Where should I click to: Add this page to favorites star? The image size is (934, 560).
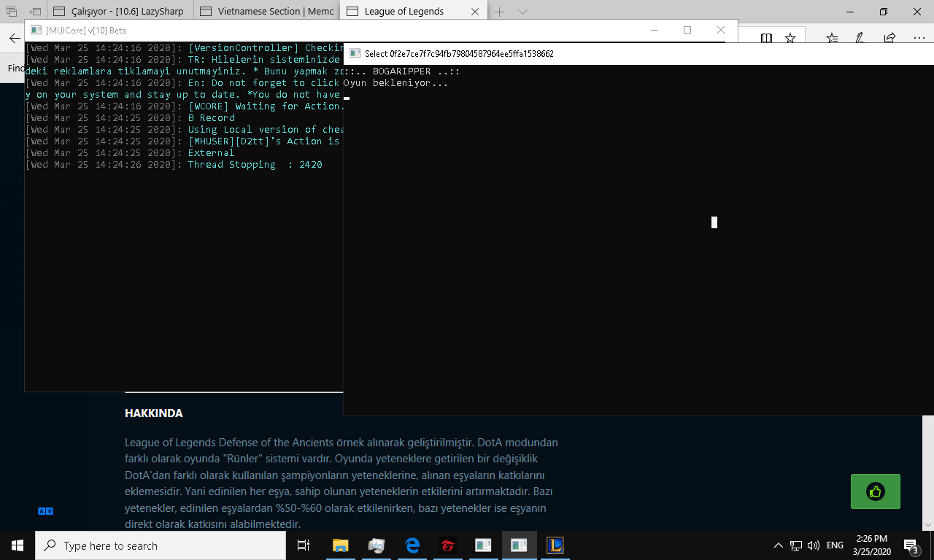(790, 38)
